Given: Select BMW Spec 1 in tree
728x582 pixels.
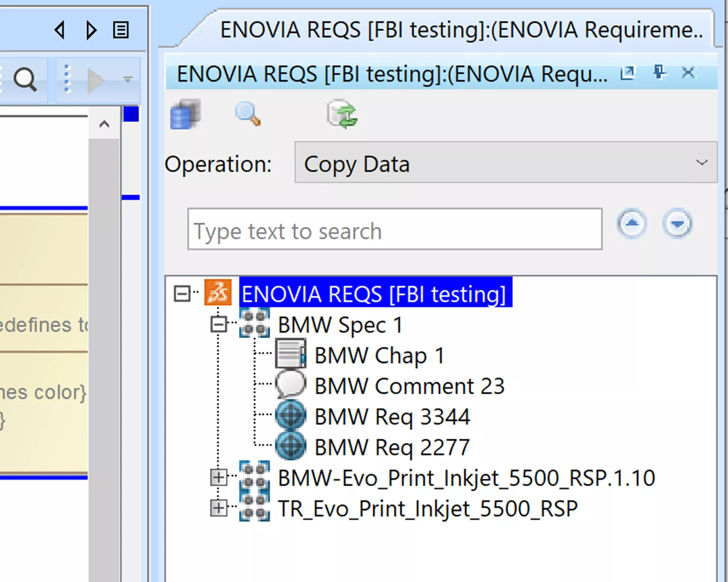Looking at the screenshot, I should (x=341, y=325).
